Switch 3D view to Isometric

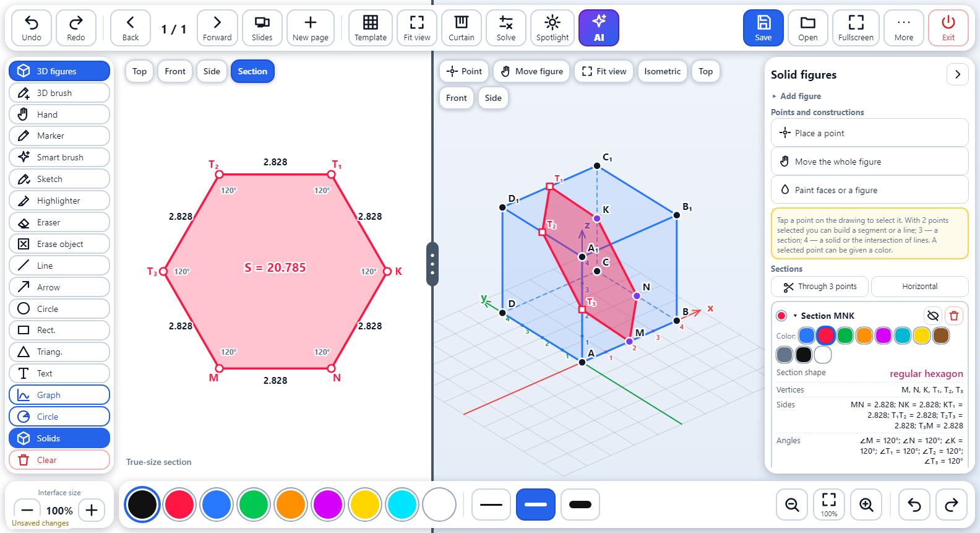point(663,71)
